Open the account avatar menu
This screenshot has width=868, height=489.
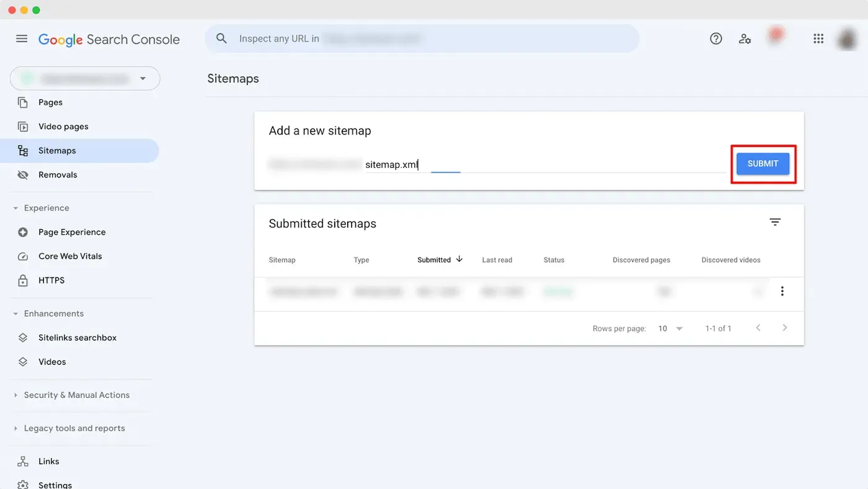847,39
